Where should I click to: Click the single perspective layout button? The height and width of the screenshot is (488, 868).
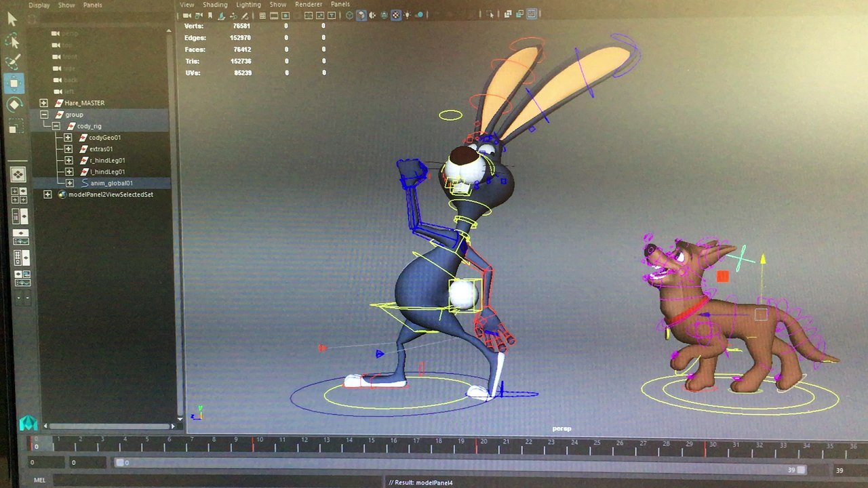coord(18,174)
